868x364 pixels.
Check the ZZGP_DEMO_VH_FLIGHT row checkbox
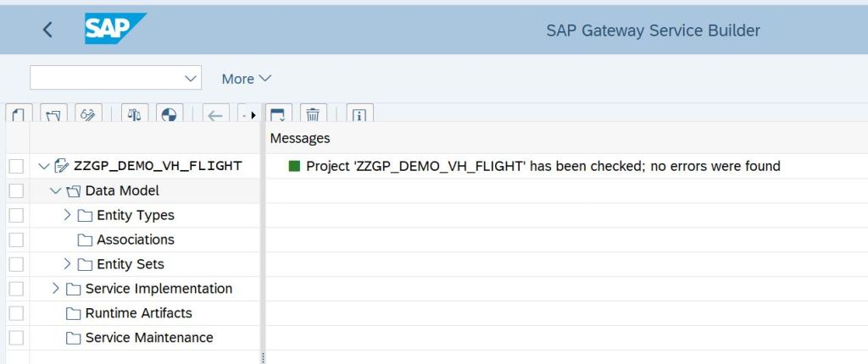coord(16,167)
